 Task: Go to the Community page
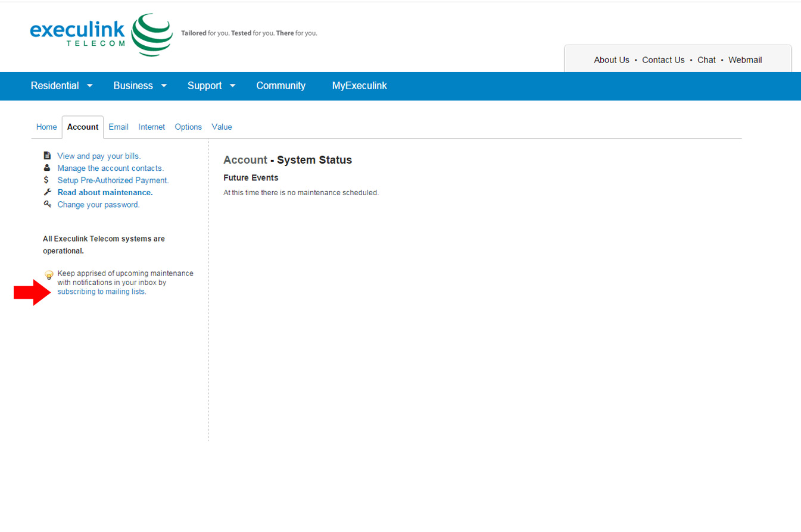click(280, 86)
